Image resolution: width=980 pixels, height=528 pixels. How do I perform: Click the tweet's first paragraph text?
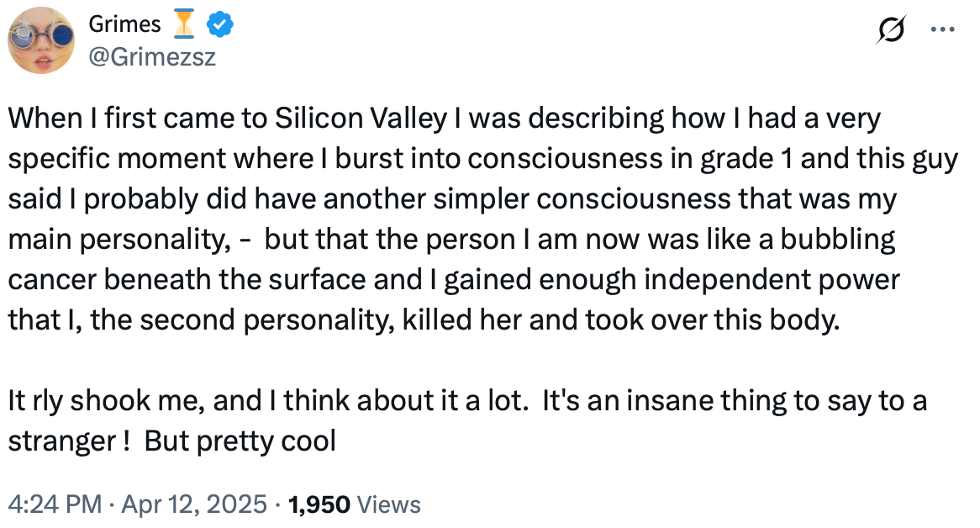(482, 219)
